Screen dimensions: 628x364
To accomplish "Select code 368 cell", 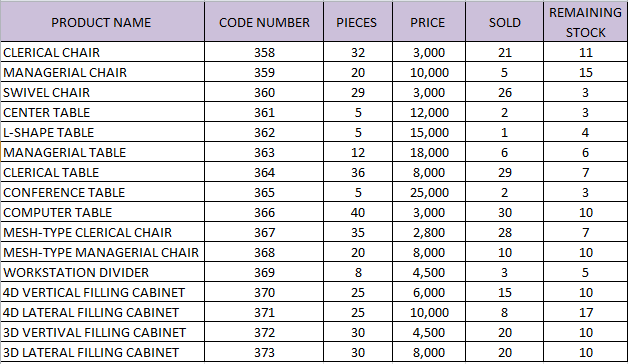I will (x=264, y=252).
